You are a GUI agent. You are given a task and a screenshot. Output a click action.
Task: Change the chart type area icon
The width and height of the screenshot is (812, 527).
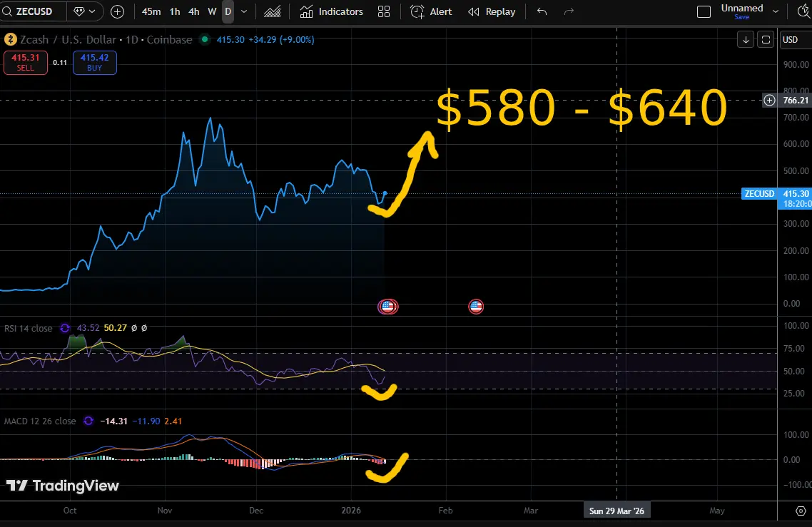(x=272, y=11)
